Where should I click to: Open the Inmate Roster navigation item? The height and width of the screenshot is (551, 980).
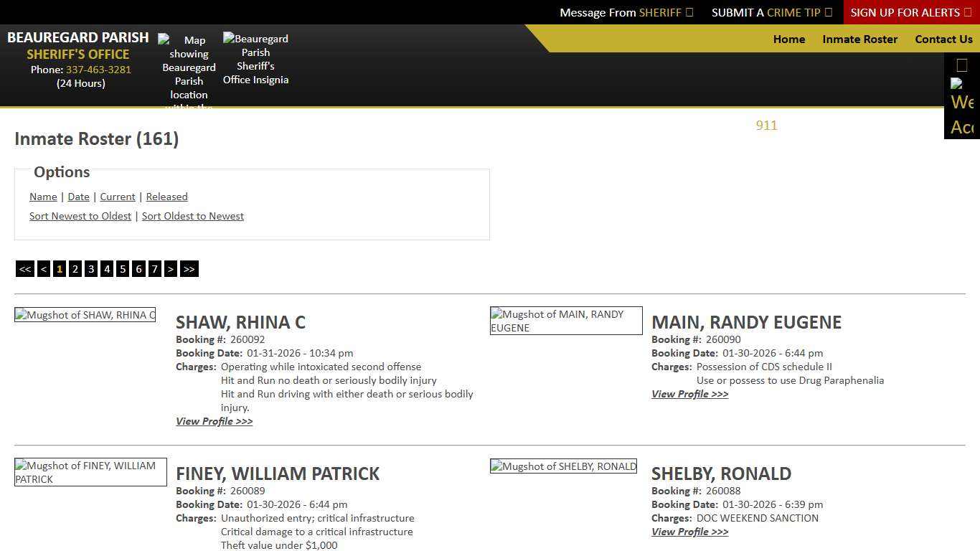pos(859,39)
